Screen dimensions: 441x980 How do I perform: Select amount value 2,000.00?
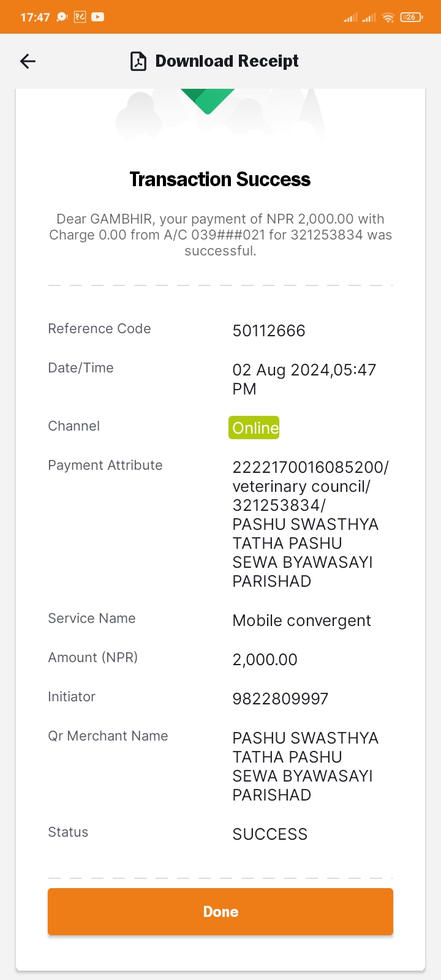(x=265, y=660)
